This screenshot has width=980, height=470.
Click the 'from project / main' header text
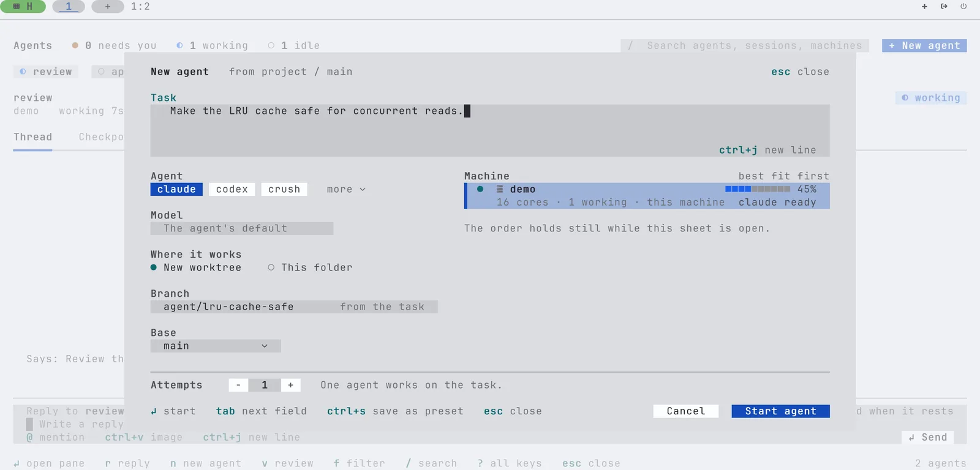pos(290,72)
